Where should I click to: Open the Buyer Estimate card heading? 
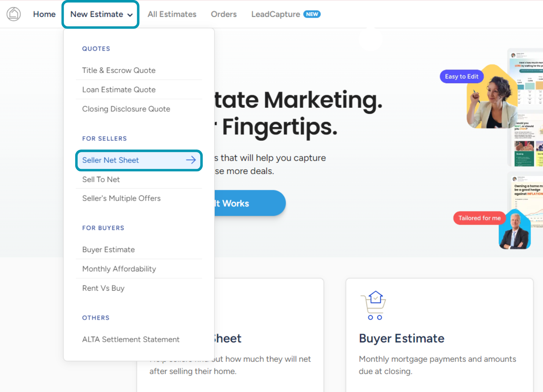401,339
